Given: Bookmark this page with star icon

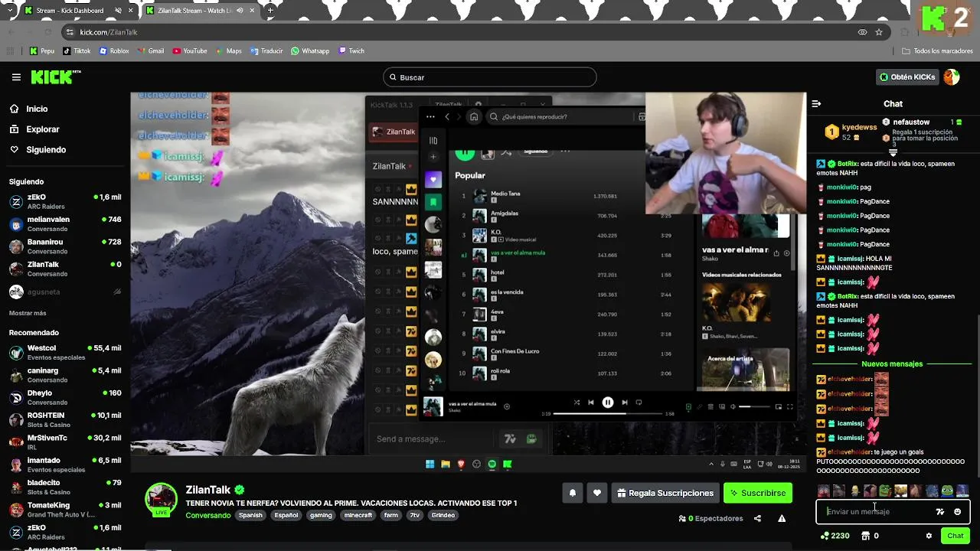Looking at the screenshot, I should coord(879,32).
